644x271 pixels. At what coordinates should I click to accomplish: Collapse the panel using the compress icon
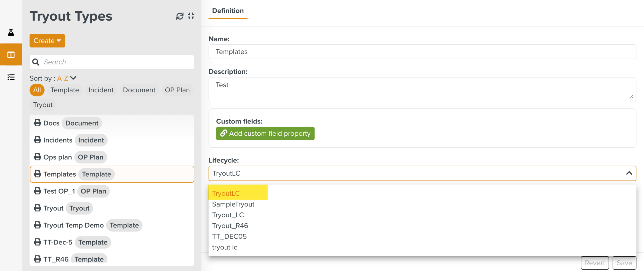click(191, 16)
